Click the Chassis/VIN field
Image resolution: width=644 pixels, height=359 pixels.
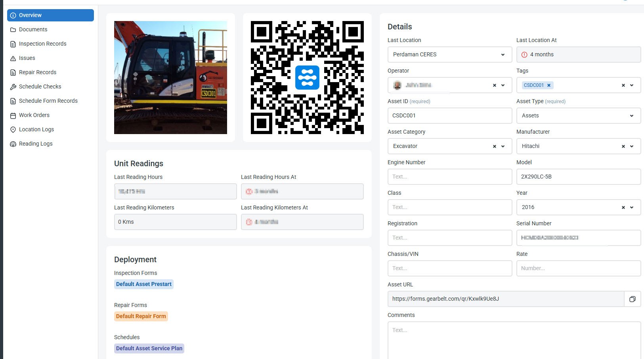coord(450,269)
